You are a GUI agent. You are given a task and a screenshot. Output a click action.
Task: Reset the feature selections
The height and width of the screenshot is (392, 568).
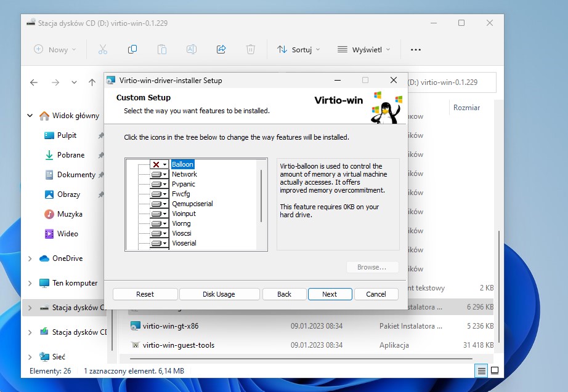(145, 294)
